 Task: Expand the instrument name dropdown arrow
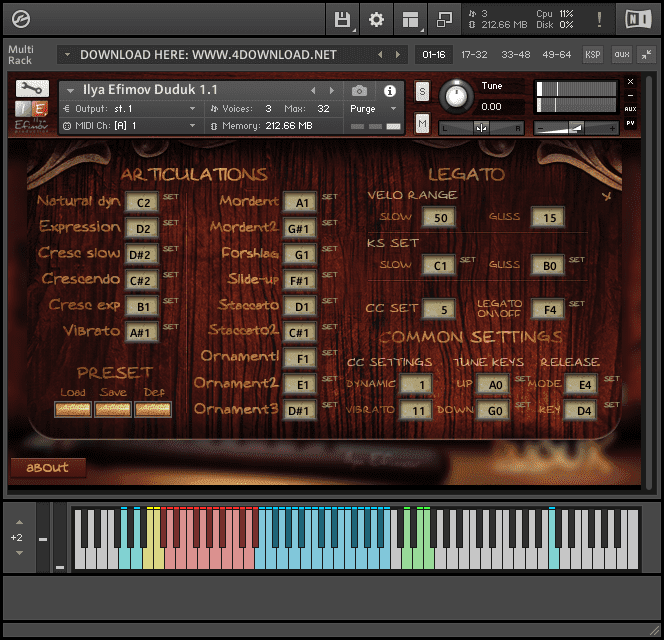coord(70,91)
